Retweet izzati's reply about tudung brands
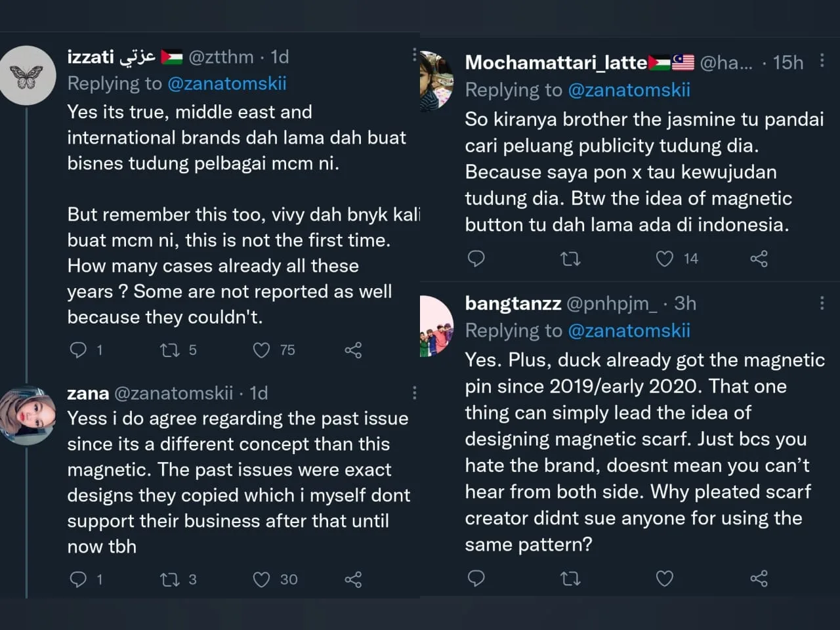 point(170,350)
